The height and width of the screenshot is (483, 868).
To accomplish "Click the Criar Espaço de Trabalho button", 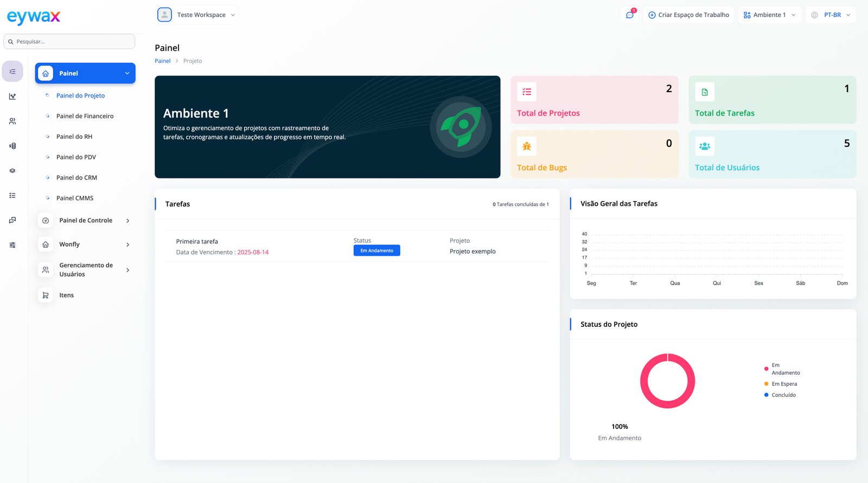I will (688, 15).
